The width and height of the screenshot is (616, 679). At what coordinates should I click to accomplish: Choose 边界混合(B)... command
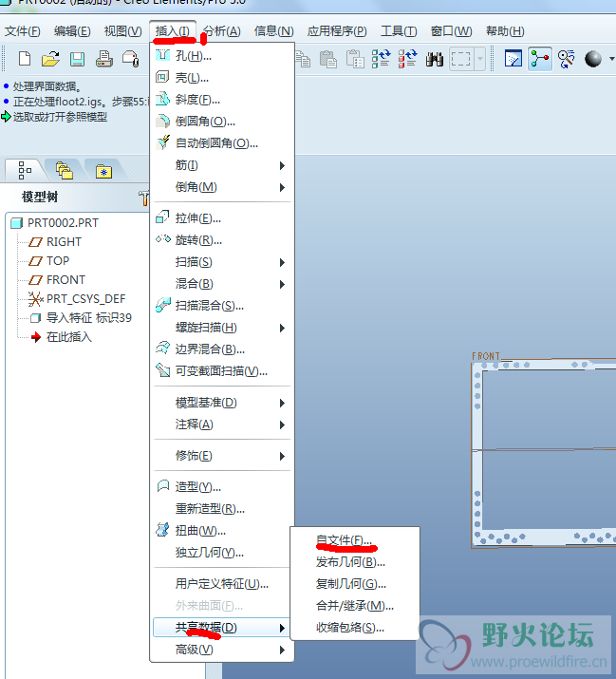tap(222, 349)
